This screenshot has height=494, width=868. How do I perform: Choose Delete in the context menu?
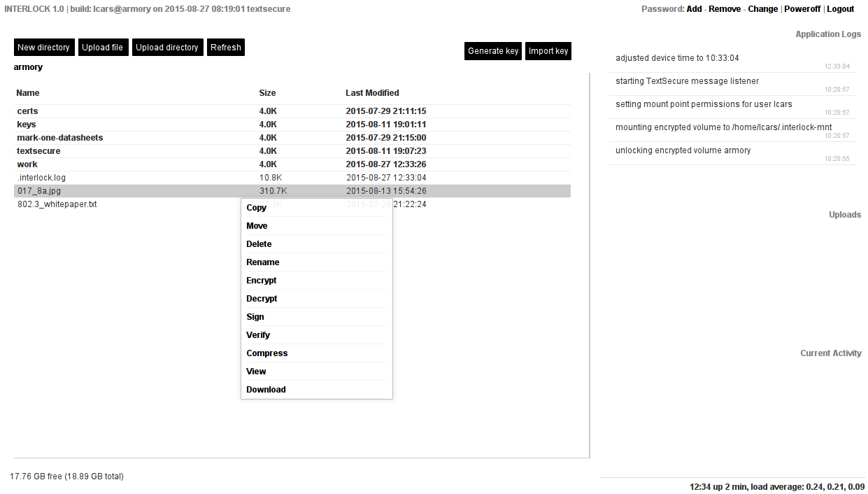[258, 244]
